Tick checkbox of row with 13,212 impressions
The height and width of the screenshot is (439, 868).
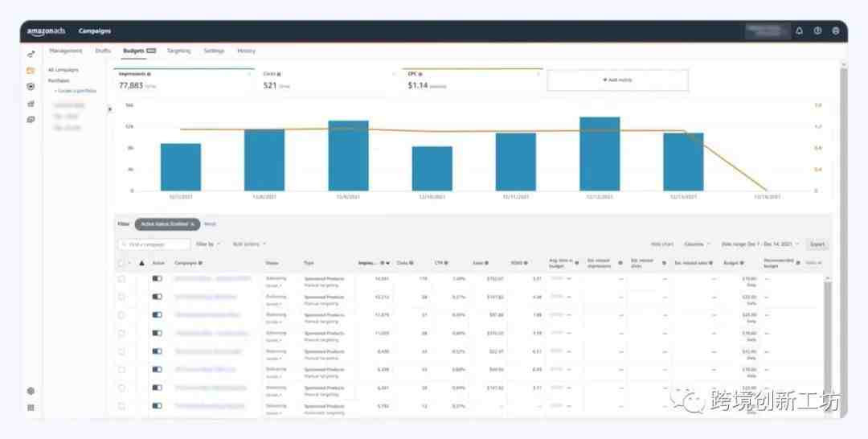pyautogui.click(x=121, y=297)
